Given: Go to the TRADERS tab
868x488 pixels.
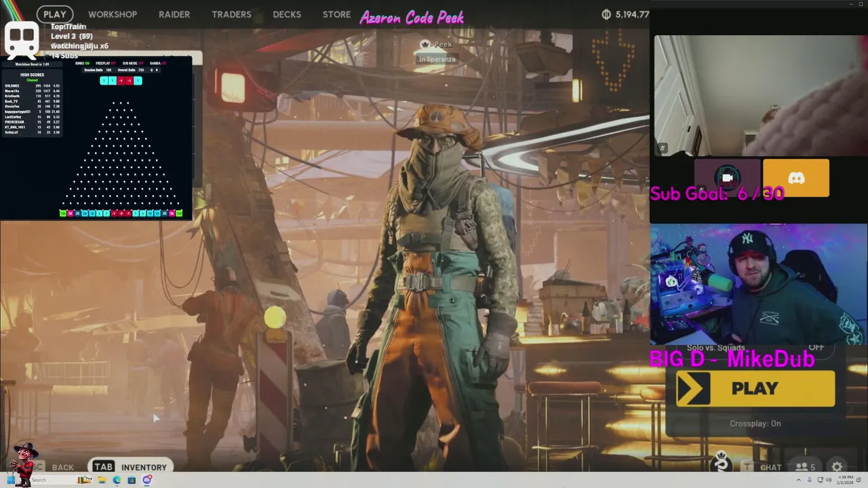Looking at the screenshot, I should (x=231, y=14).
